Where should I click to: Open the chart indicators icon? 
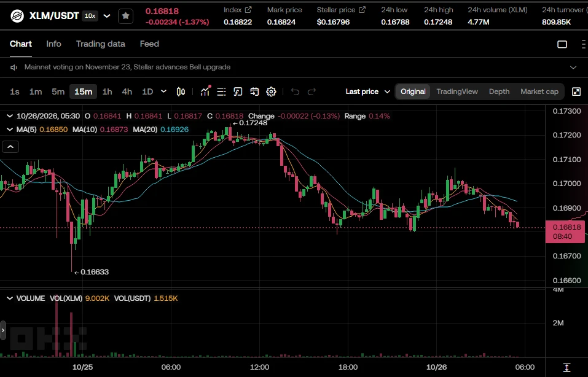click(x=205, y=91)
